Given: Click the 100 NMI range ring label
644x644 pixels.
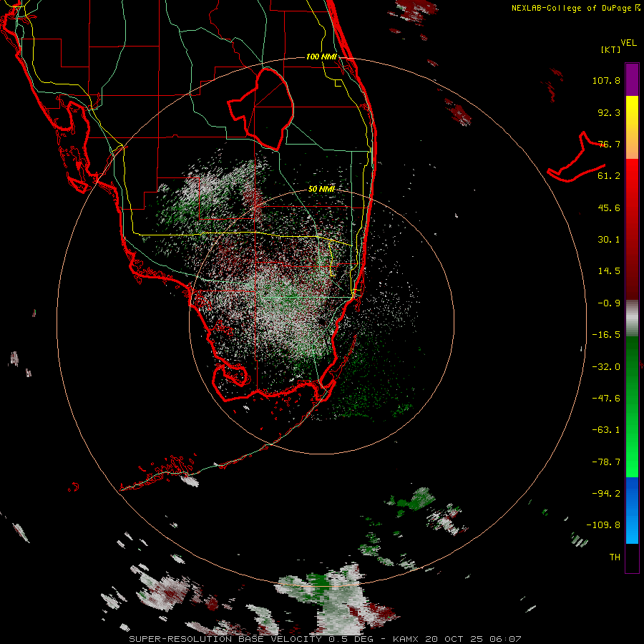Looking at the screenshot, I should (321, 57).
